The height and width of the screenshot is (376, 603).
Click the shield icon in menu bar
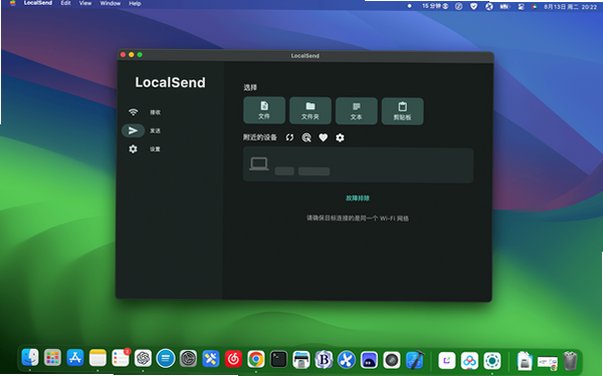click(474, 6)
